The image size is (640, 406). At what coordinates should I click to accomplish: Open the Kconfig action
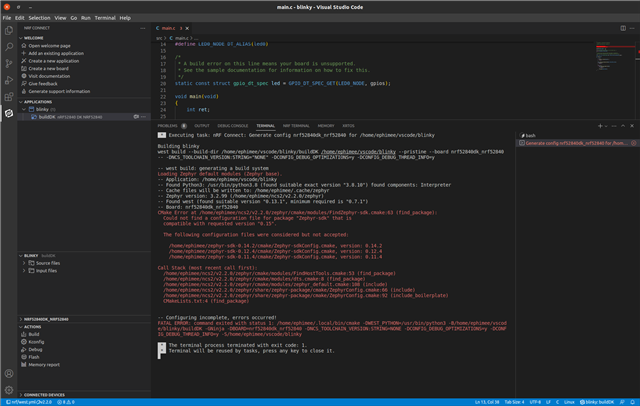(x=36, y=342)
